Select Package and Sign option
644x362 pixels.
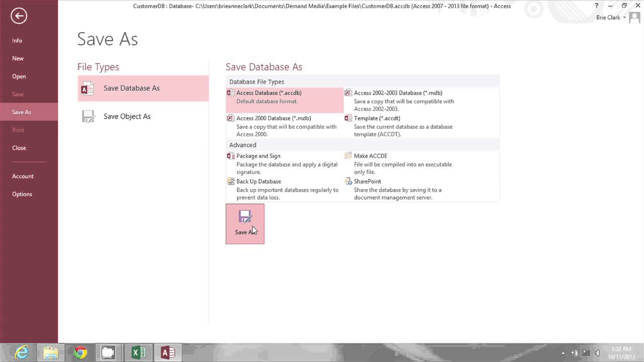(x=285, y=163)
